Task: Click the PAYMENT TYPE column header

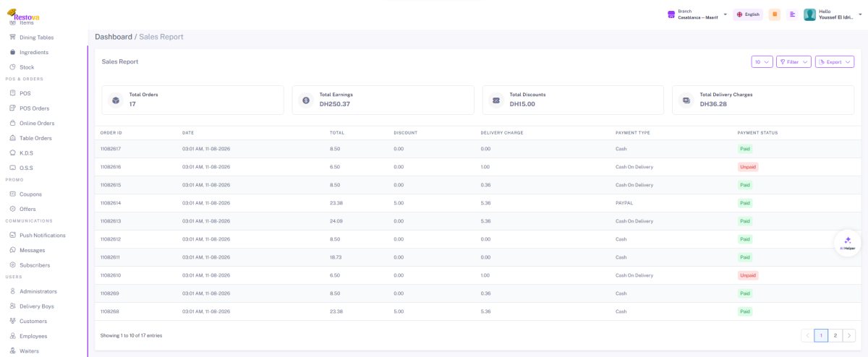Action: (x=633, y=133)
